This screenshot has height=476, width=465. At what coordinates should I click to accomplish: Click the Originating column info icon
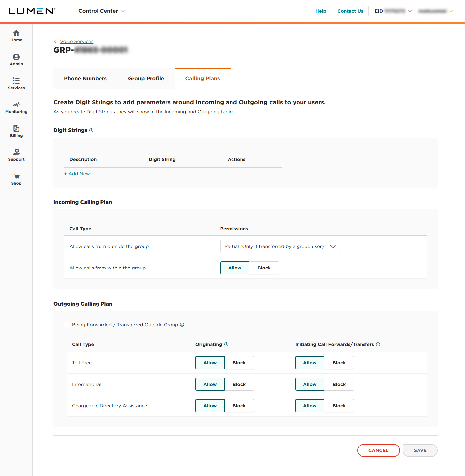(x=226, y=344)
